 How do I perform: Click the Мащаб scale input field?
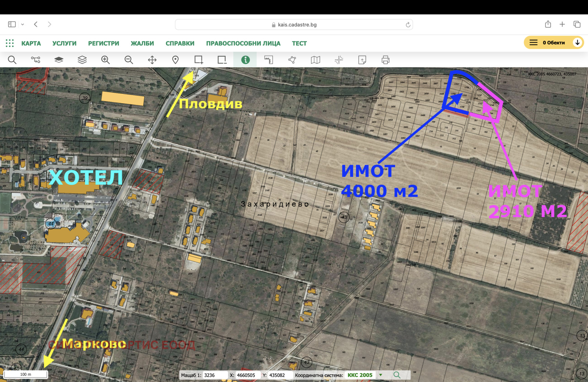(215, 375)
